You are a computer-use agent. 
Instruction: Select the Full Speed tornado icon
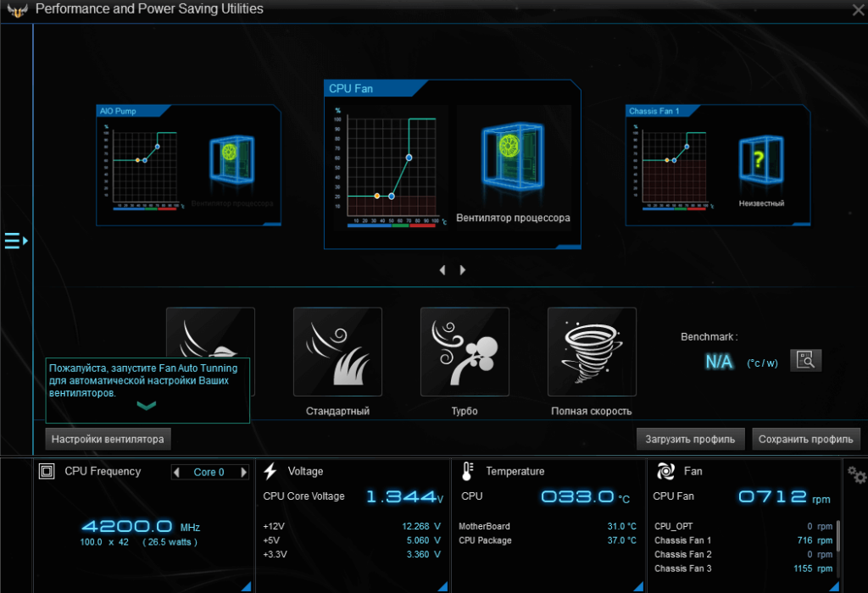click(x=592, y=352)
